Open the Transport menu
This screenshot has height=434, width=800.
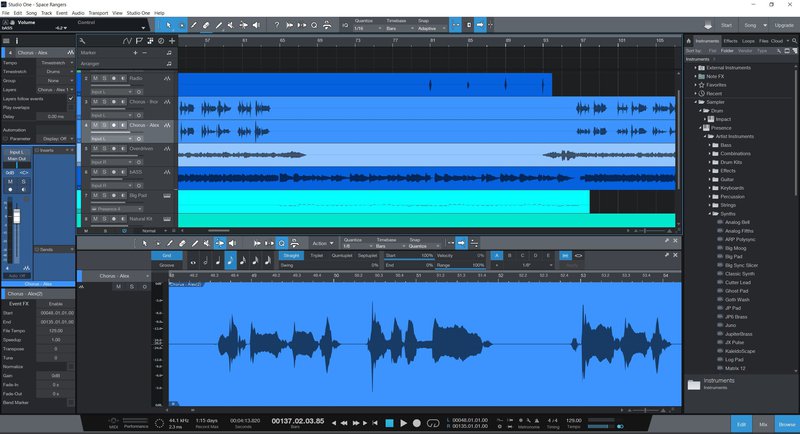coord(98,13)
